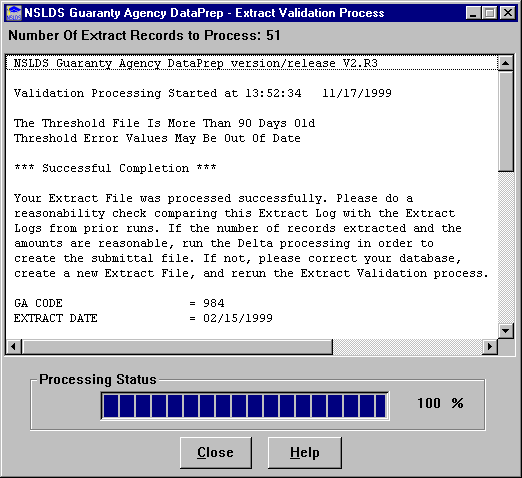Click the NSLDS application icon in title bar
The height and width of the screenshot is (478, 522).
(x=14, y=13)
